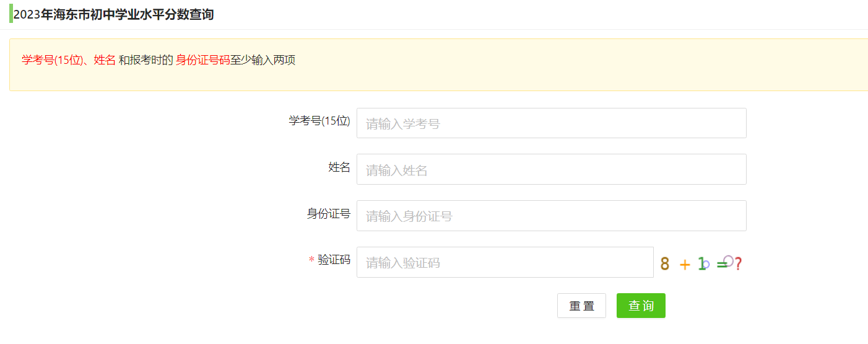This screenshot has height=344, width=868.
Task: Click the red 姓名 text in the yellow notice
Action: click(x=105, y=60)
